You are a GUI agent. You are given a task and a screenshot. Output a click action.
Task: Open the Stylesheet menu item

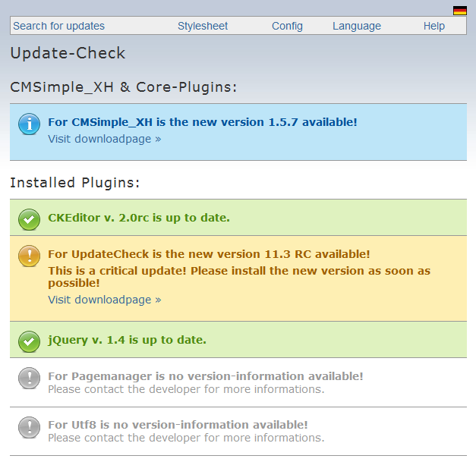click(203, 26)
